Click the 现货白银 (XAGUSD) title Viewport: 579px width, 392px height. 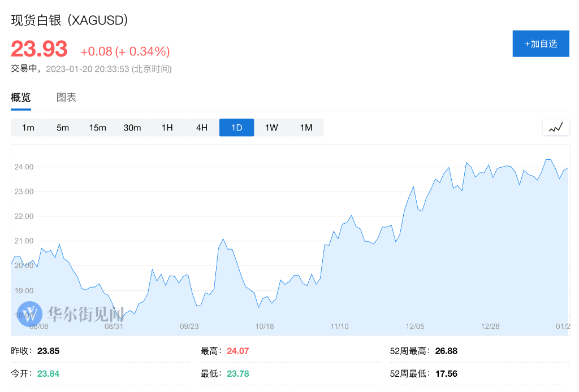70,20
